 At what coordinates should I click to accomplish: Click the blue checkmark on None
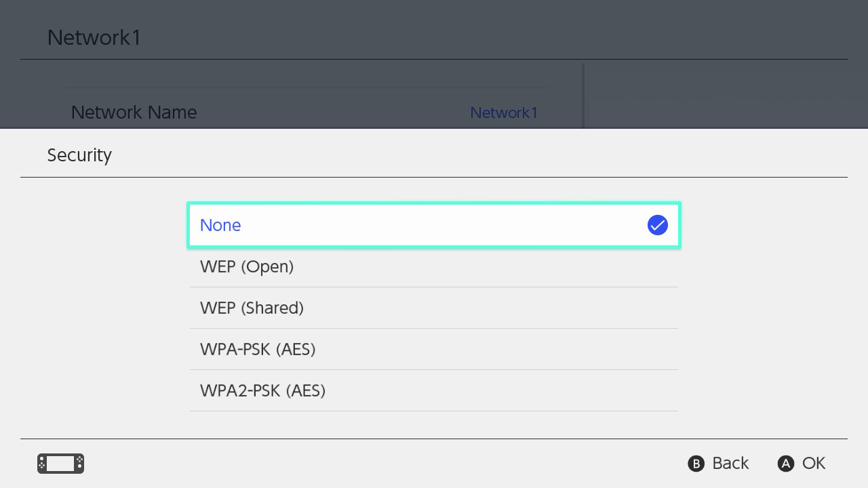coord(657,225)
